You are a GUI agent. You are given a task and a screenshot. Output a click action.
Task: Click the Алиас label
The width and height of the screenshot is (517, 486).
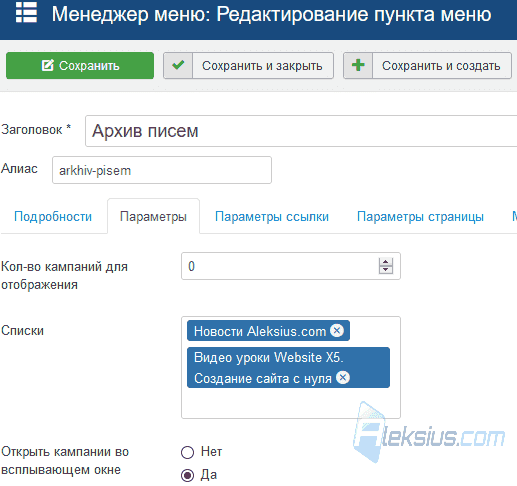point(19,169)
